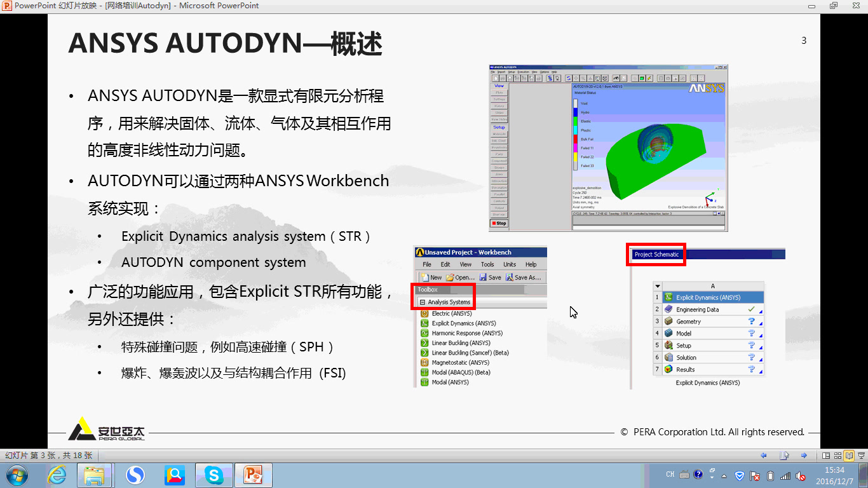Screen dimensions: 868x488
Task: Click Results cell icon in schematic
Action: 668,369
